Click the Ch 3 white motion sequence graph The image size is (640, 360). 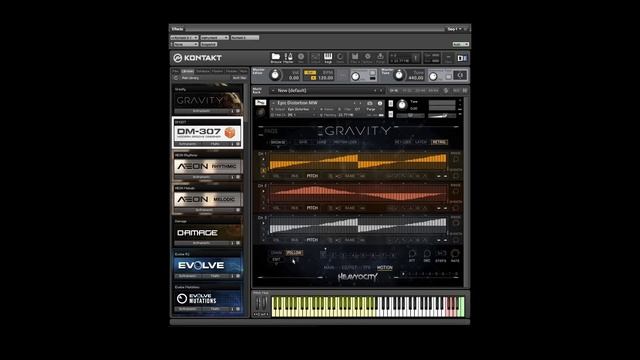tap(358, 225)
